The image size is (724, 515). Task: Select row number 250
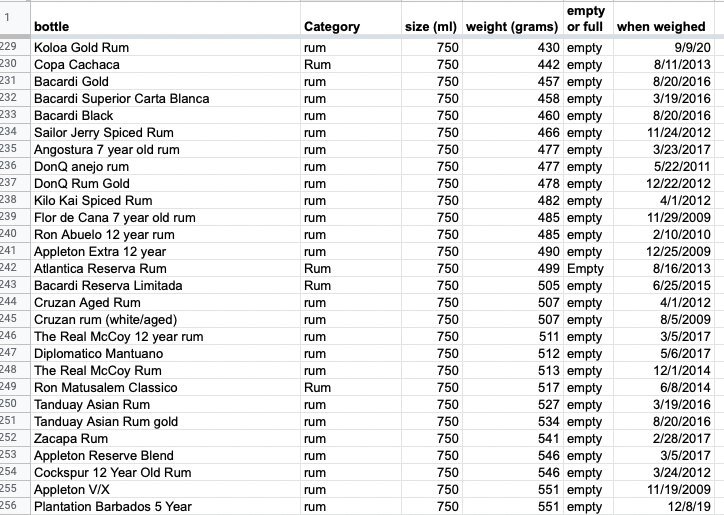[x=12, y=404]
